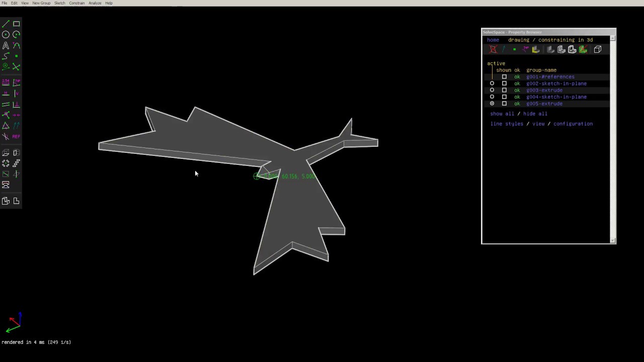
Task: Click import/assemble part icon
Action: pos(6,185)
